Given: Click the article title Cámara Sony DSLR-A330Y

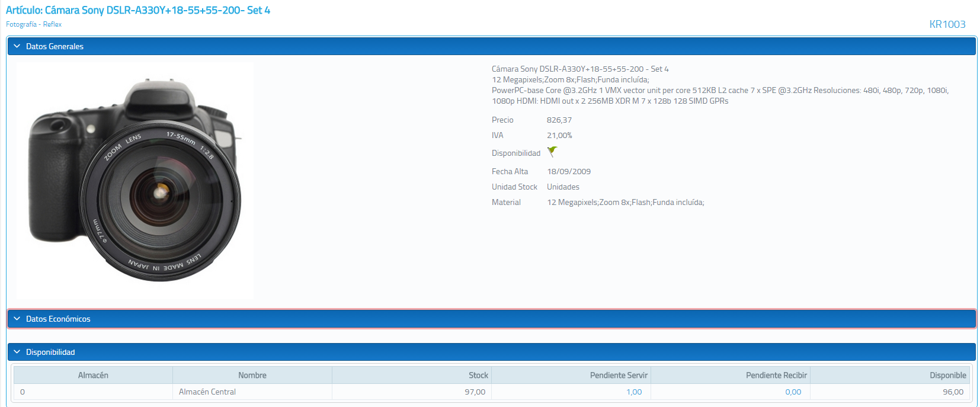Looking at the screenshot, I should 138,10.
